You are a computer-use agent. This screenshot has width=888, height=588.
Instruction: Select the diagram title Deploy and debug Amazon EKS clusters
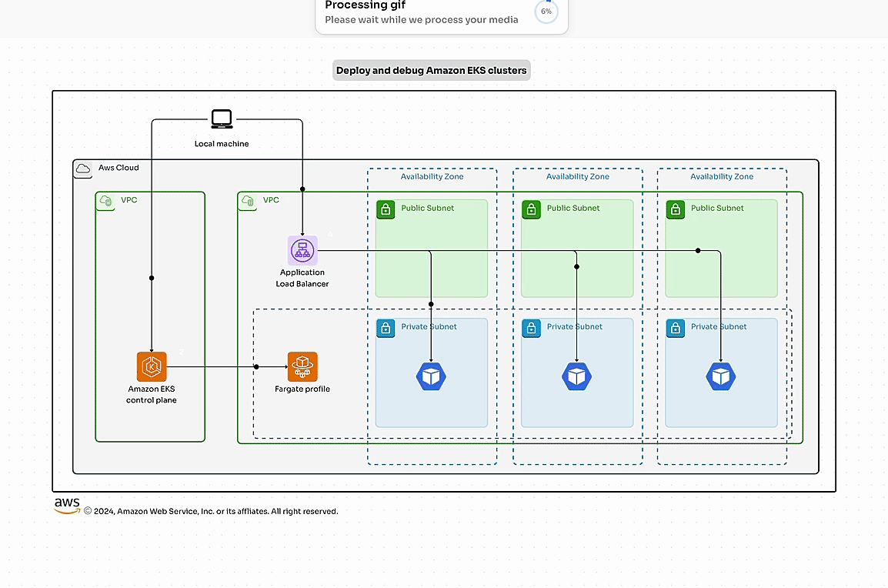point(432,70)
